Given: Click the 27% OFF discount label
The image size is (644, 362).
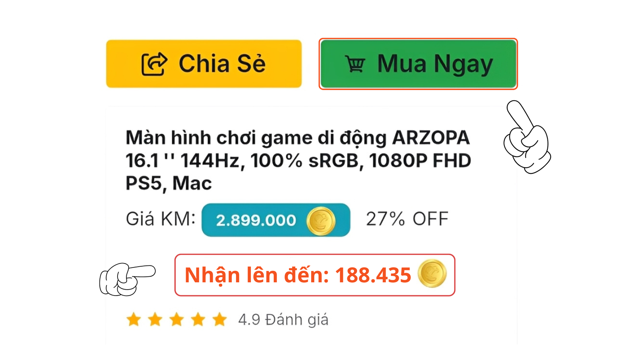Looking at the screenshot, I should (x=407, y=219).
